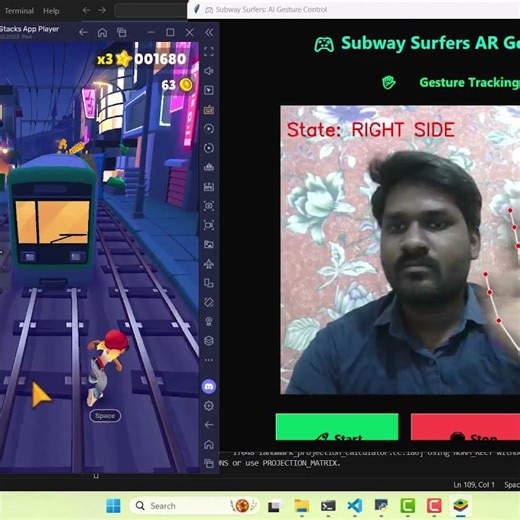
Task: Click the Space key overlay in game
Action: 105,416
